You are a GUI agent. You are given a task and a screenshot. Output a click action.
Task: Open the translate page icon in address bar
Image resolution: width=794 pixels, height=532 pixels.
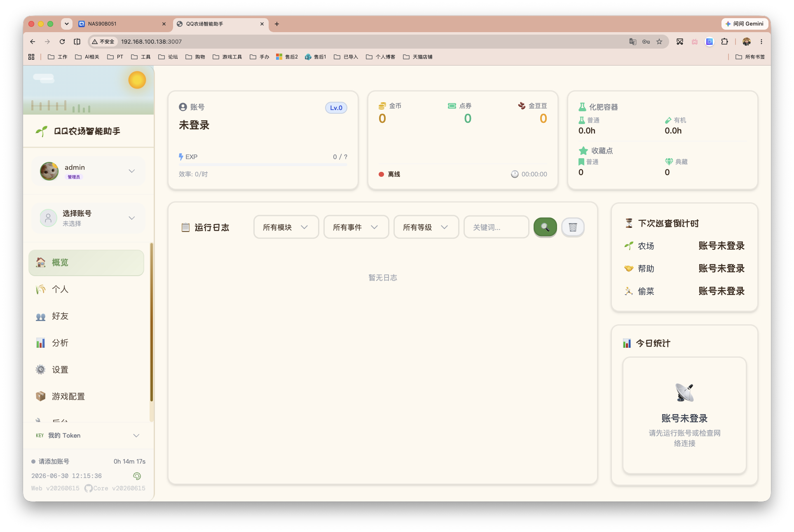pos(632,42)
